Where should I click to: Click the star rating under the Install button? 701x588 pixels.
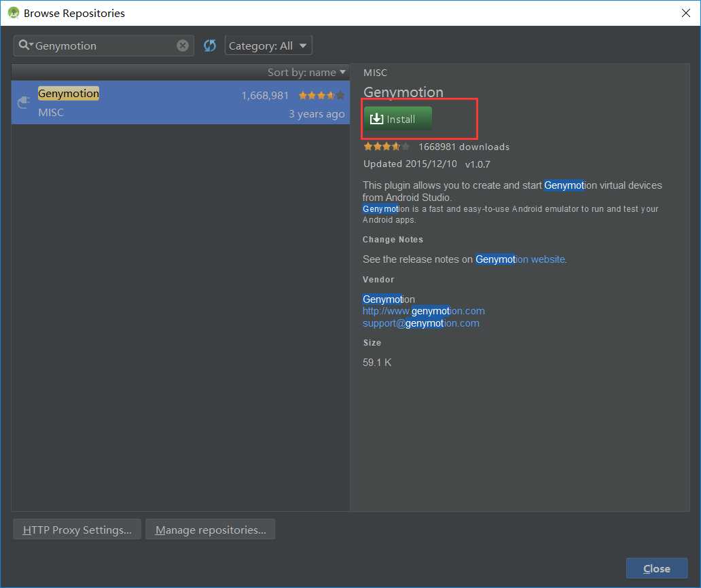click(x=387, y=147)
